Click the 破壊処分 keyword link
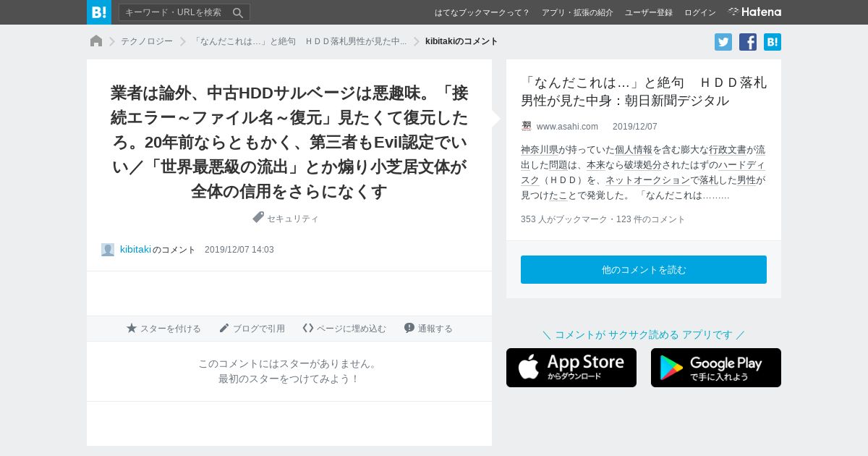The image size is (868, 456). point(643,165)
